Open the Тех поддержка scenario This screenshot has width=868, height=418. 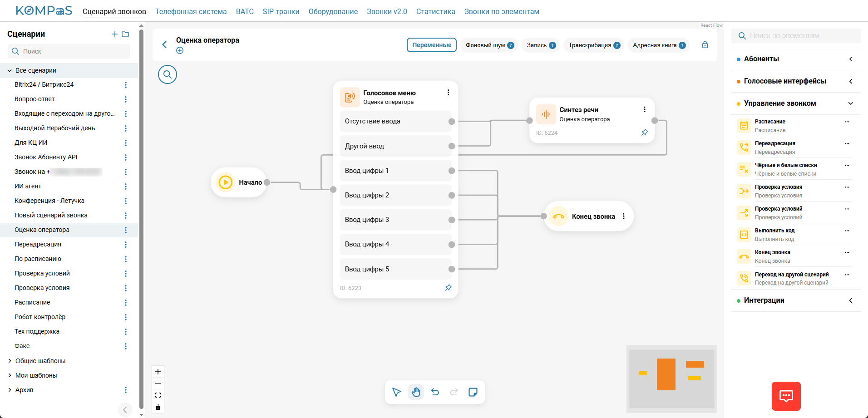tap(37, 332)
